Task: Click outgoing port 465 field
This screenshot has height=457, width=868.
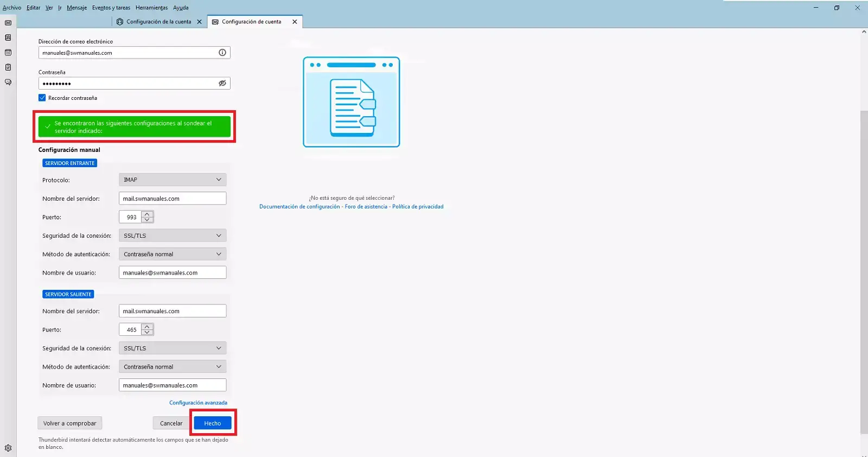Action: (x=131, y=329)
